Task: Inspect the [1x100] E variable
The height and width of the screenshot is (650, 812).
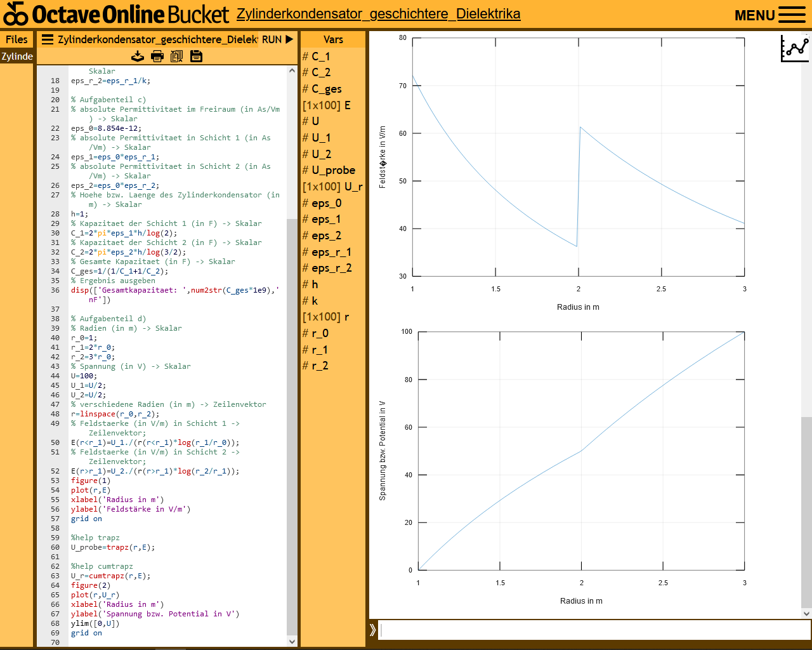Action: click(x=327, y=105)
